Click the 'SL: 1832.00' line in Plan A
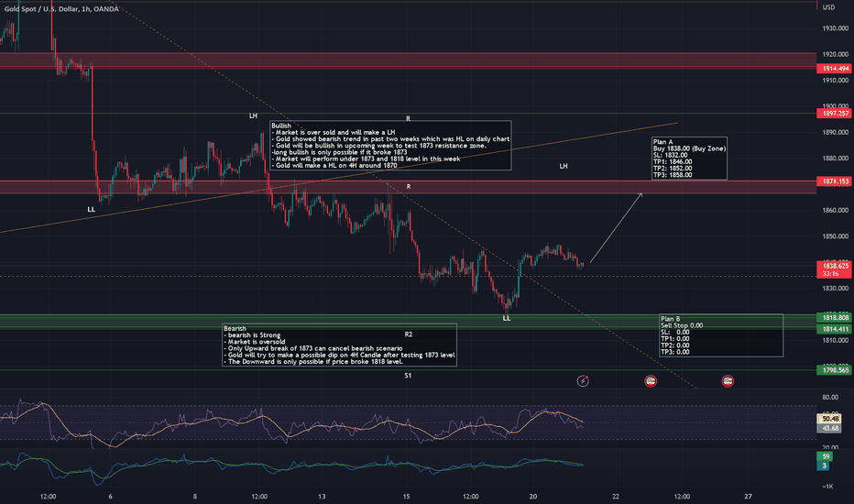This screenshot has height=504, width=854. pos(671,155)
